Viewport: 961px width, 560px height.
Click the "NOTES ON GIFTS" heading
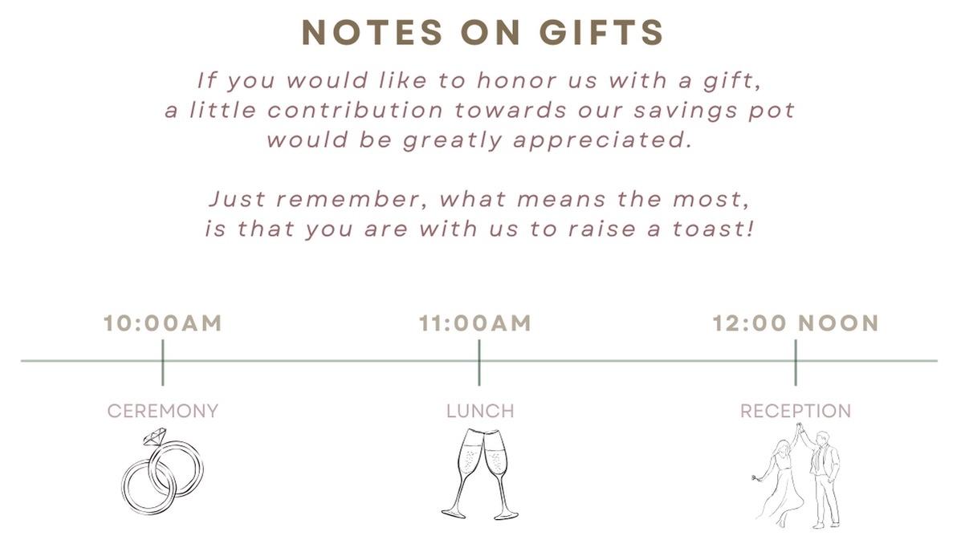click(483, 32)
